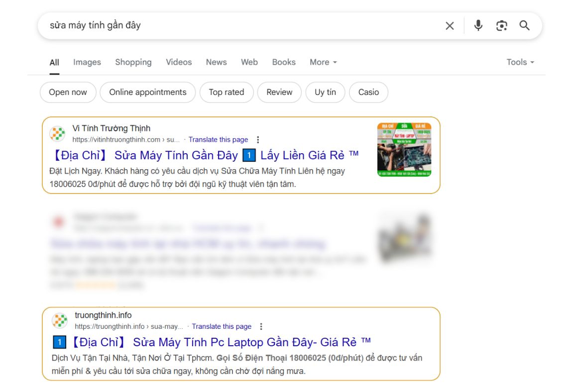Apply the Top rated filter chip
The height and width of the screenshot is (392, 575).
(226, 93)
